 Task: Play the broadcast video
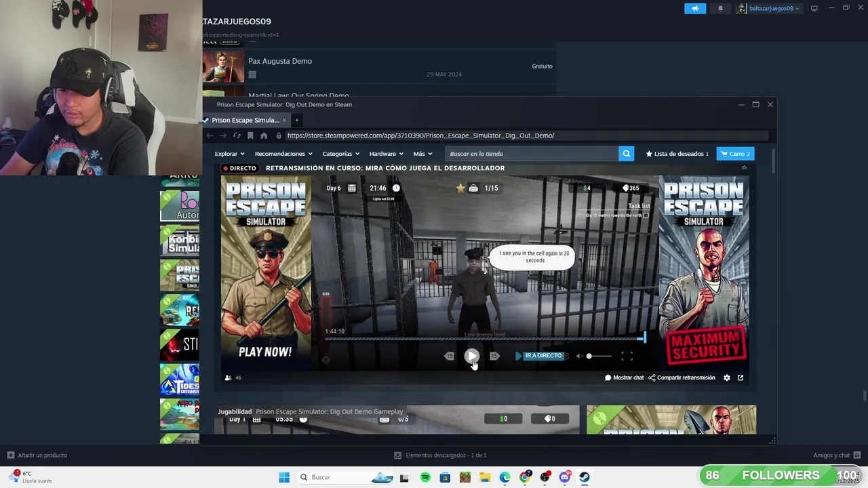(472, 356)
